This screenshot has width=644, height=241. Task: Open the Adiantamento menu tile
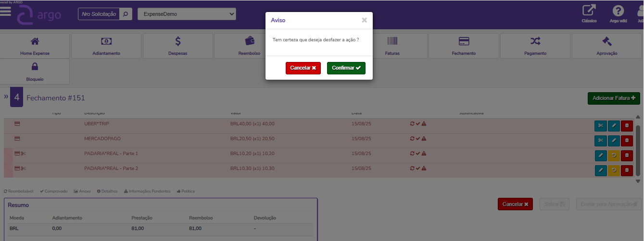(106, 46)
